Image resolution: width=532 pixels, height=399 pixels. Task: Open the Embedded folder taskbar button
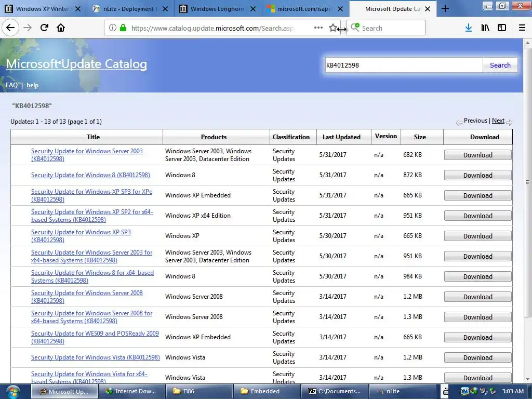pyautogui.click(x=267, y=391)
